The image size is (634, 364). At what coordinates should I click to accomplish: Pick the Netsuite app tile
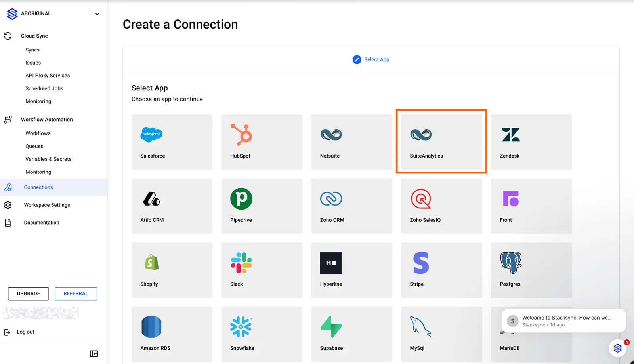click(x=351, y=142)
